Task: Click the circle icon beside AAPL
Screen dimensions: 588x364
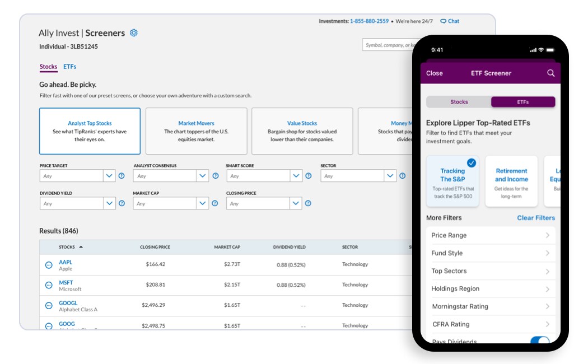Action: click(x=49, y=265)
